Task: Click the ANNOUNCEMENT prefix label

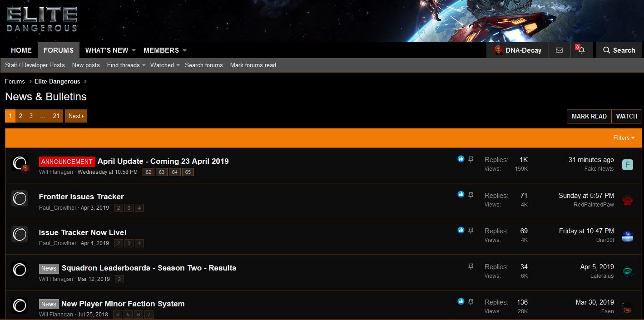Action: click(x=67, y=162)
